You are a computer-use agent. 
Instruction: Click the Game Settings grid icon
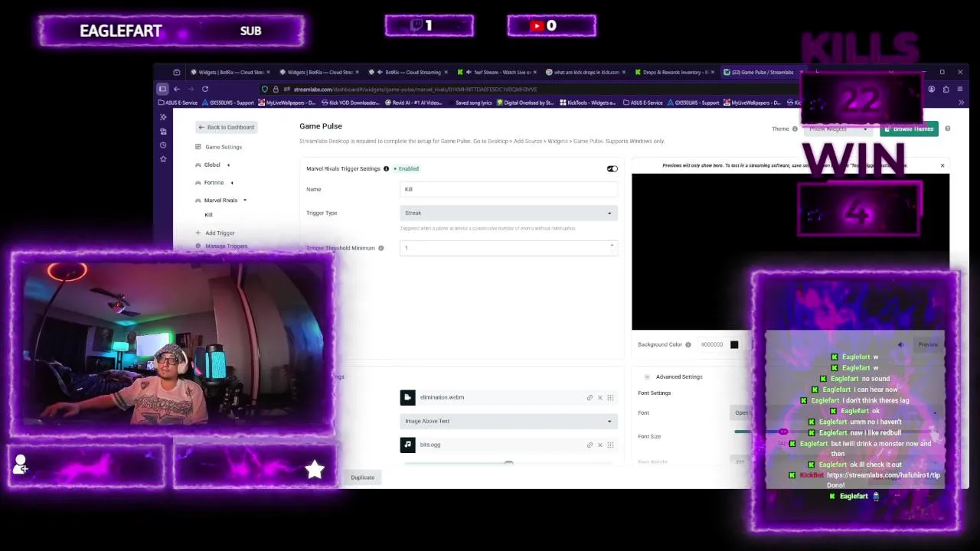[x=198, y=147]
